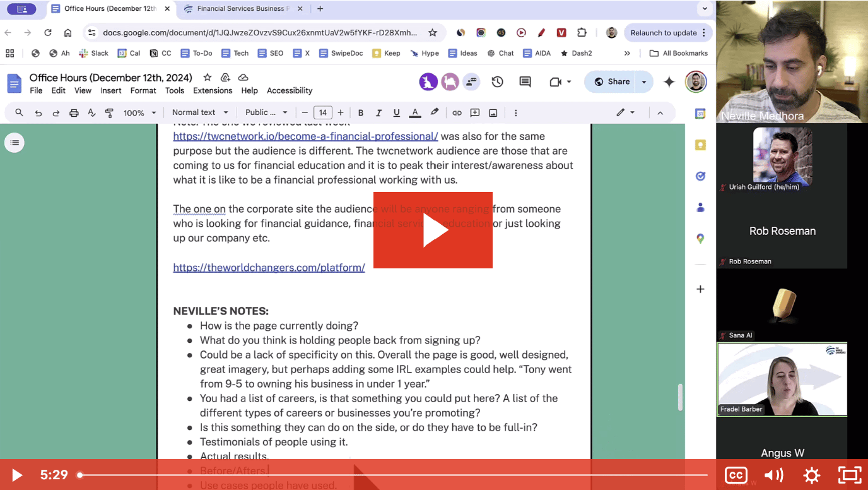This screenshot has width=868, height=490.
Task: Open the editing mode pencil dropdown
Action: click(x=626, y=112)
